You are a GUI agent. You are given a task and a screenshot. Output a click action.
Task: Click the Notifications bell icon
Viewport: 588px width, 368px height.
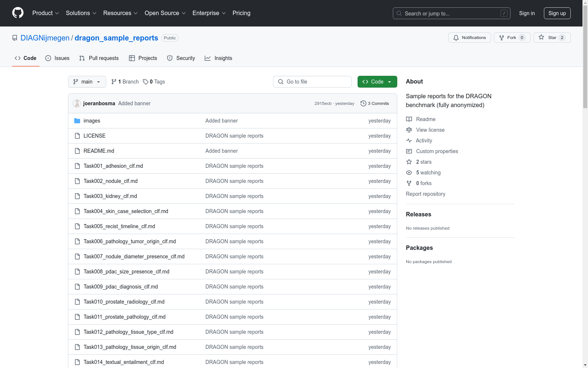tap(456, 38)
